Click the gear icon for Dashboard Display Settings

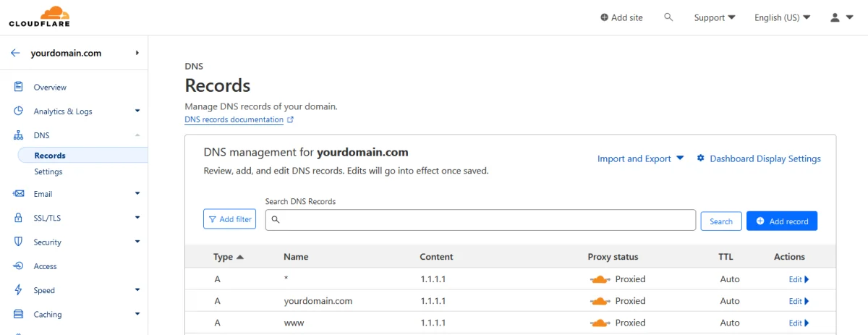701,158
